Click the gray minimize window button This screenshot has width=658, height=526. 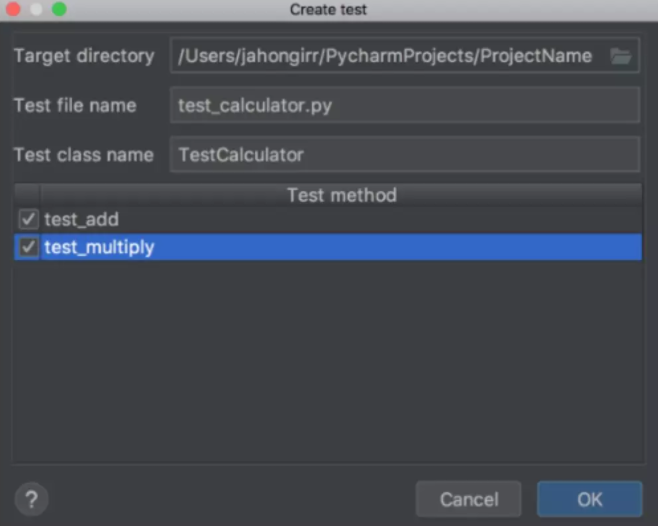(x=36, y=9)
